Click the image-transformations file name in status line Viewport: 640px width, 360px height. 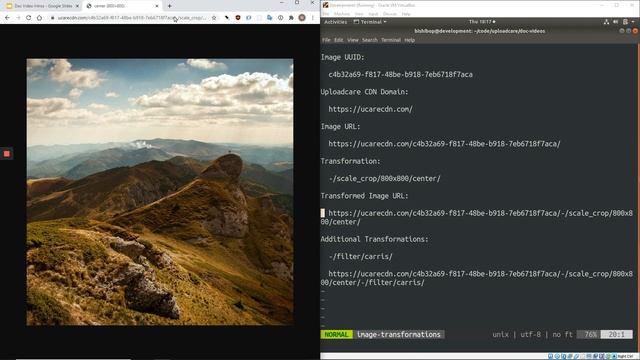[x=399, y=334]
